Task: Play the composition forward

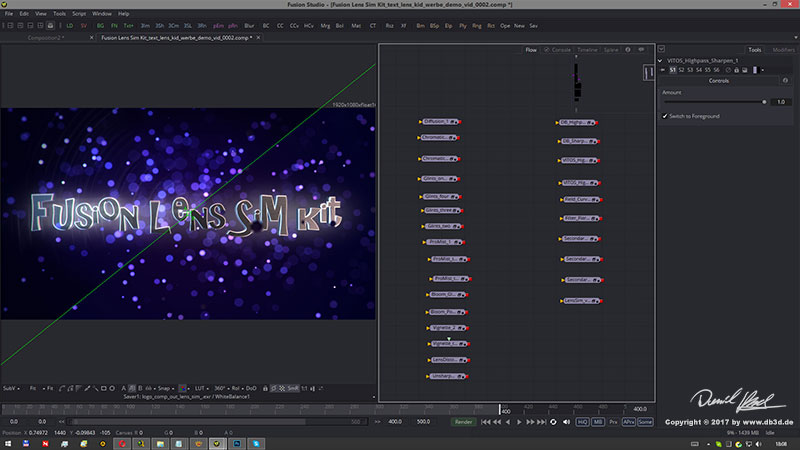Action: click(519, 422)
